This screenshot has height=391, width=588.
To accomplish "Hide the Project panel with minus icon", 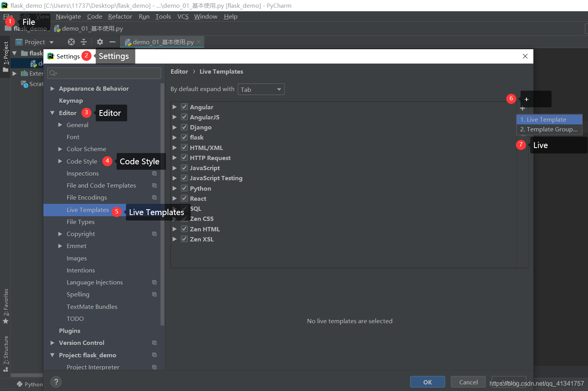I will (x=112, y=42).
